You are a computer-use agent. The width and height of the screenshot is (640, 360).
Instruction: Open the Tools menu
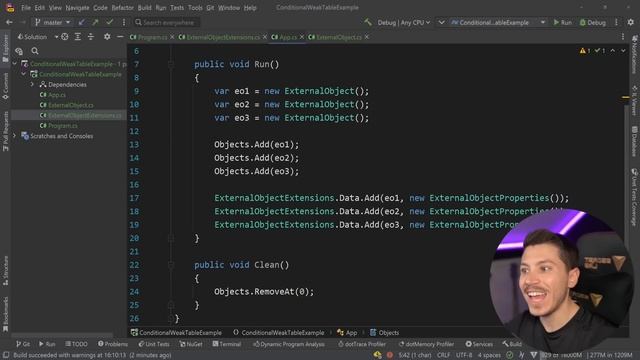point(195,8)
